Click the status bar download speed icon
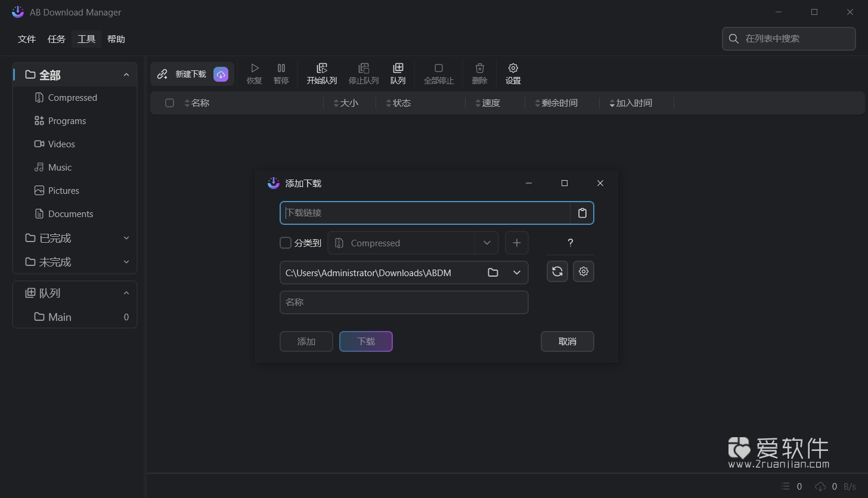This screenshot has width=868, height=498. tap(821, 486)
